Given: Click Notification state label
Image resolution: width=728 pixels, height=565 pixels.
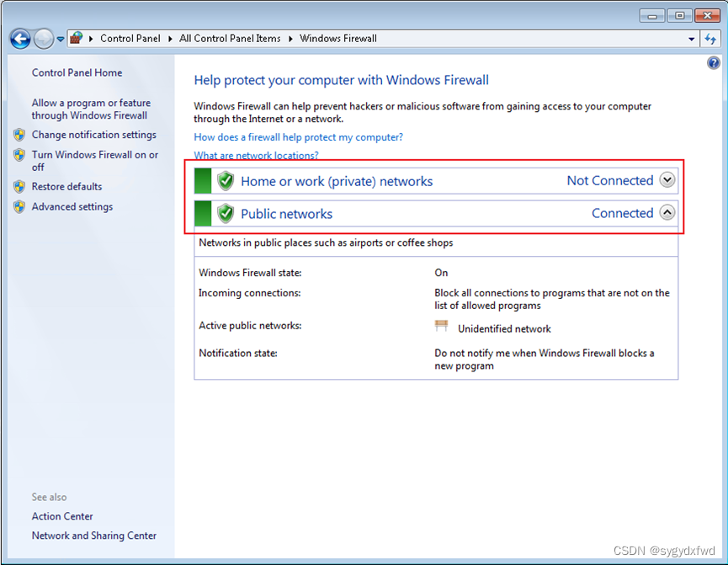Looking at the screenshot, I should coord(238,353).
